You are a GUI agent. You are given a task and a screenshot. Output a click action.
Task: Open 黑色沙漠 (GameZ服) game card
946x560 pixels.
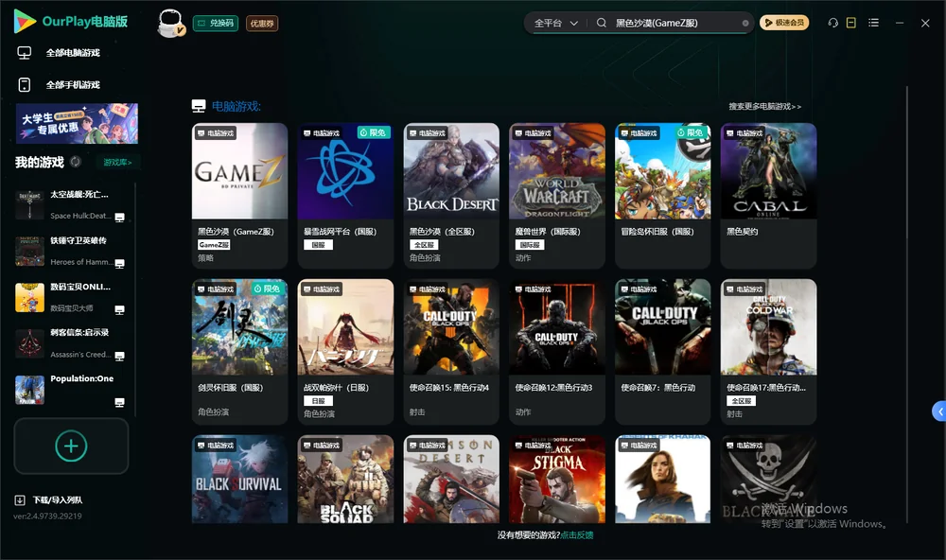(239, 196)
